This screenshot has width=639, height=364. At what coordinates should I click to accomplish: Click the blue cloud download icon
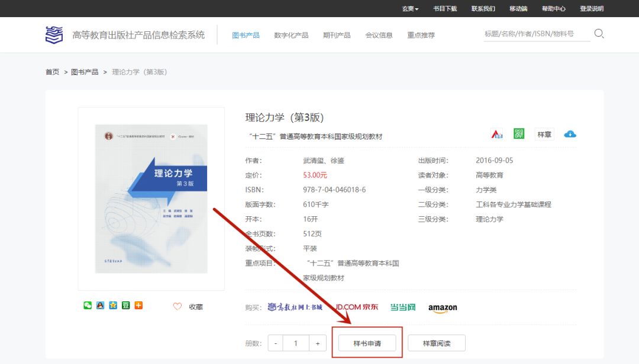(570, 134)
